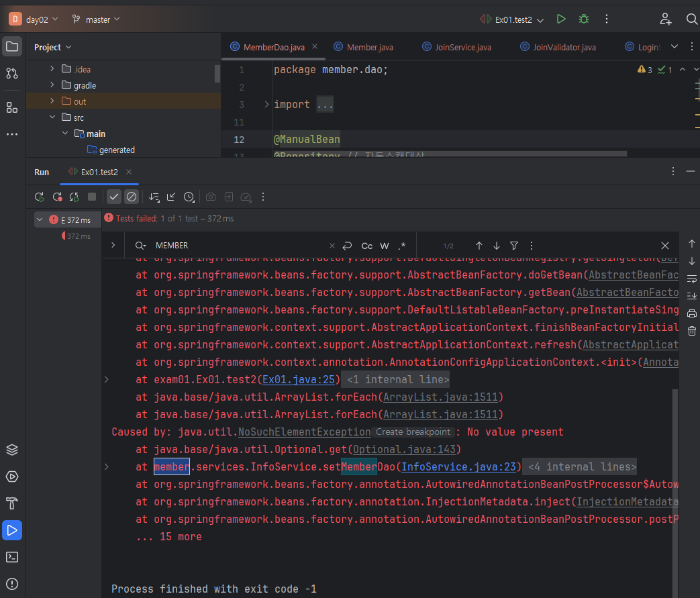Jump to next search occurrence arrow

pyautogui.click(x=496, y=246)
